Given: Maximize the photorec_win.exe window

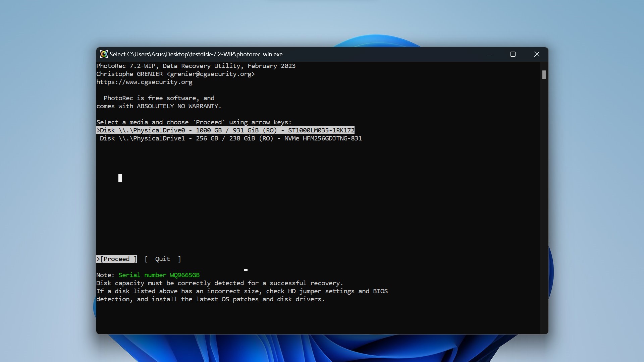Looking at the screenshot, I should [x=513, y=54].
